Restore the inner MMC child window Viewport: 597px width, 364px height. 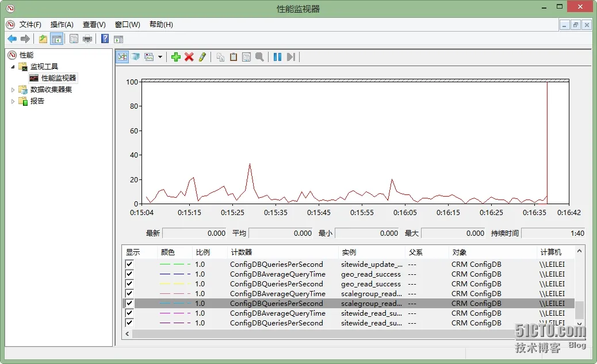tap(575, 25)
